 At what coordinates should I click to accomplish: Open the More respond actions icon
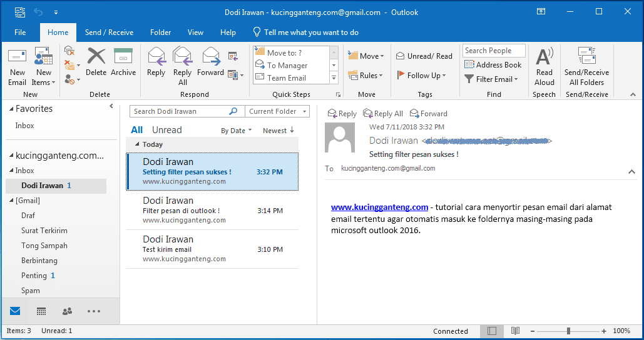[x=235, y=75]
